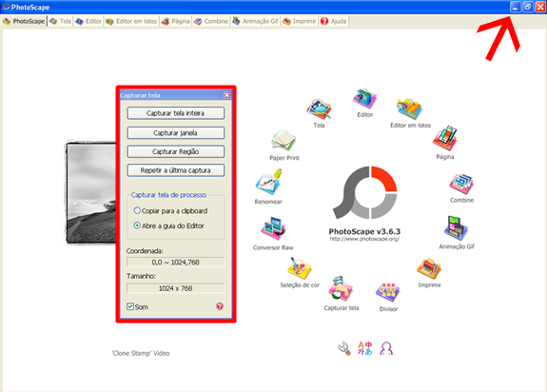This screenshot has width=547, height=392.
Task: Click the black and white photo thumbnail
Action: pos(90,192)
